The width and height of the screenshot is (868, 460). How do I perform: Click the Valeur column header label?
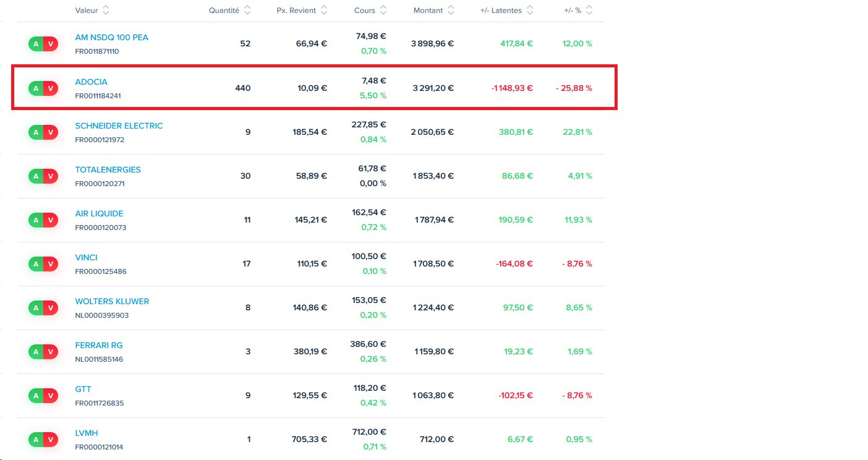pyautogui.click(x=86, y=11)
